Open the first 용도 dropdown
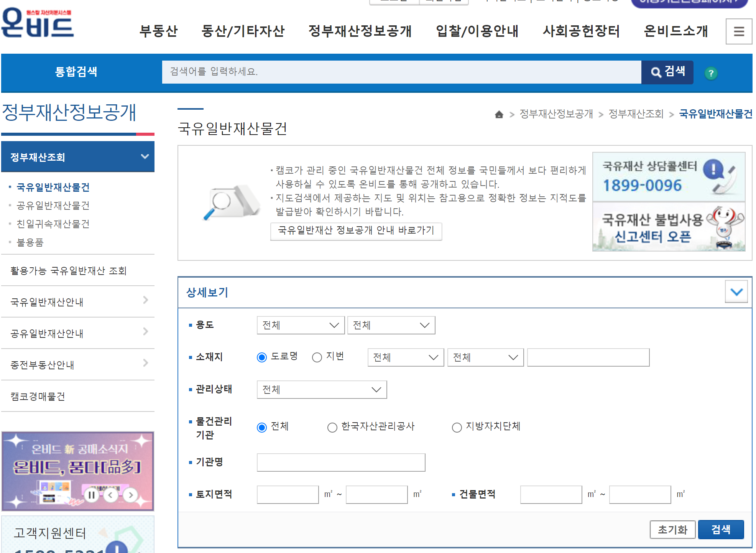The height and width of the screenshot is (553, 756). click(x=301, y=325)
